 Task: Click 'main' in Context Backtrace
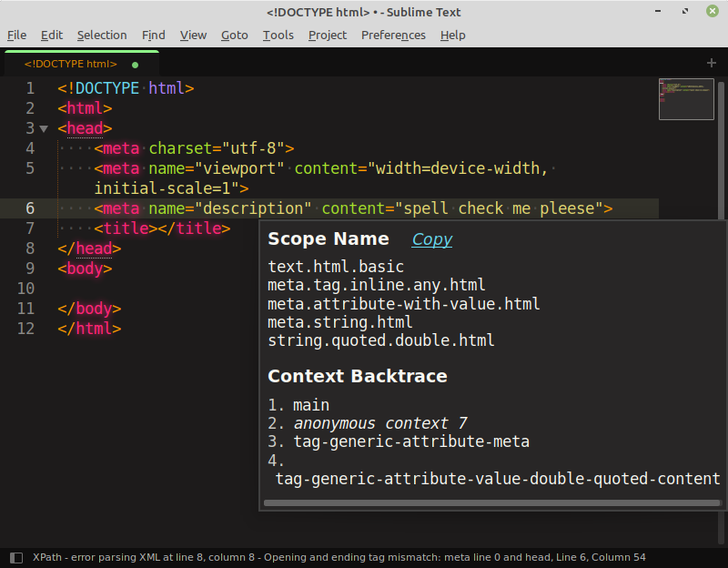point(311,405)
